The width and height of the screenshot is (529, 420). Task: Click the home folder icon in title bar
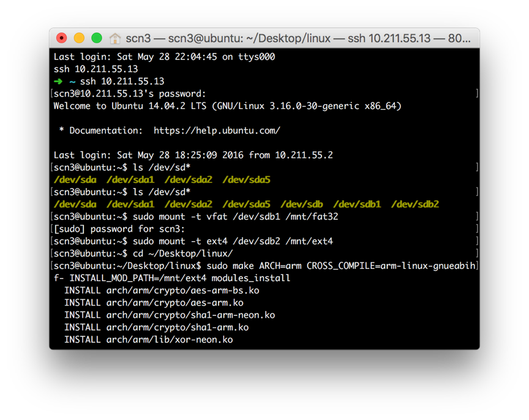coord(115,39)
